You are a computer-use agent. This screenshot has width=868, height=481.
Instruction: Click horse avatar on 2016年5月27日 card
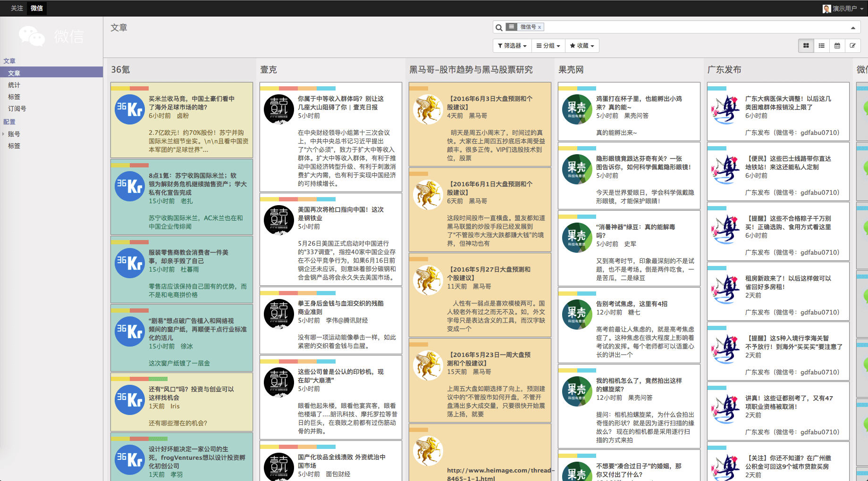[428, 280]
